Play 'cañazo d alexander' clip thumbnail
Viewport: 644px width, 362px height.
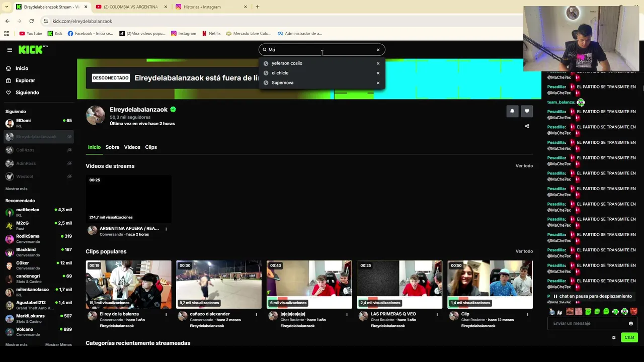tap(219, 285)
